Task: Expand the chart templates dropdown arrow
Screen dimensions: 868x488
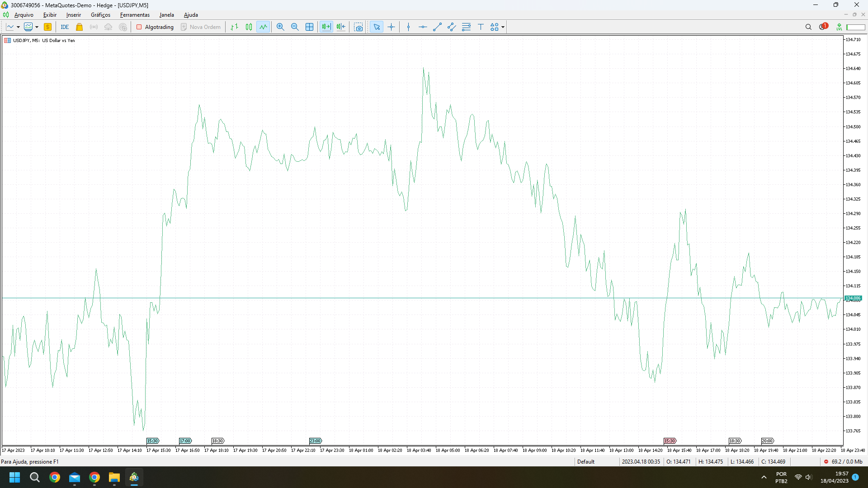Action: (x=37, y=27)
